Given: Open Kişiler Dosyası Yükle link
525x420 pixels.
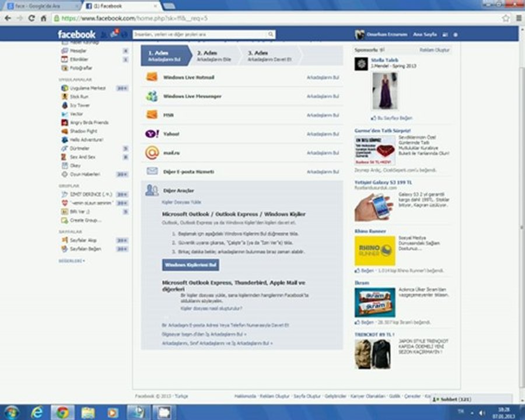Looking at the screenshot, I should click(x=181, y=202).
